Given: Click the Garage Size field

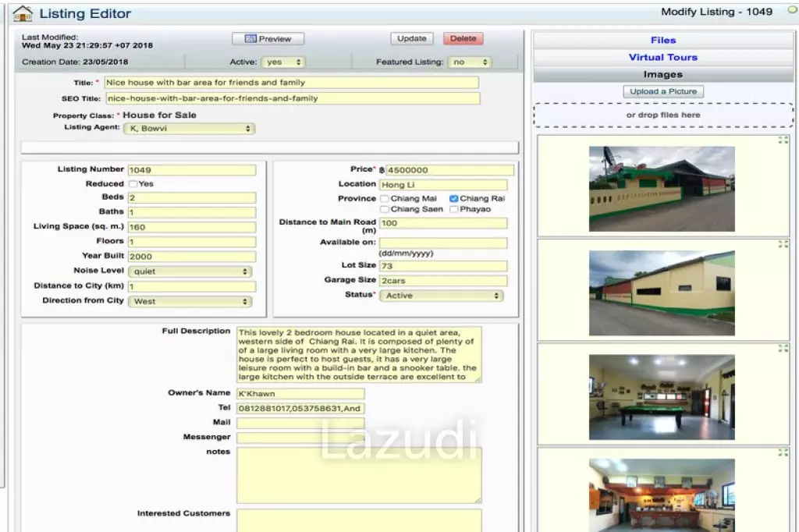Looking at the screenshot, I should pos(443,281).
